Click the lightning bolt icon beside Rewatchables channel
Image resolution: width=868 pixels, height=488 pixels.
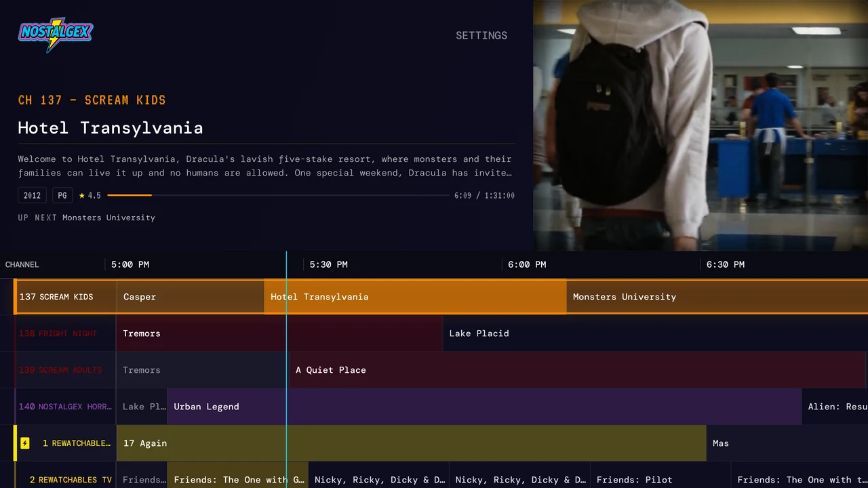25,443
